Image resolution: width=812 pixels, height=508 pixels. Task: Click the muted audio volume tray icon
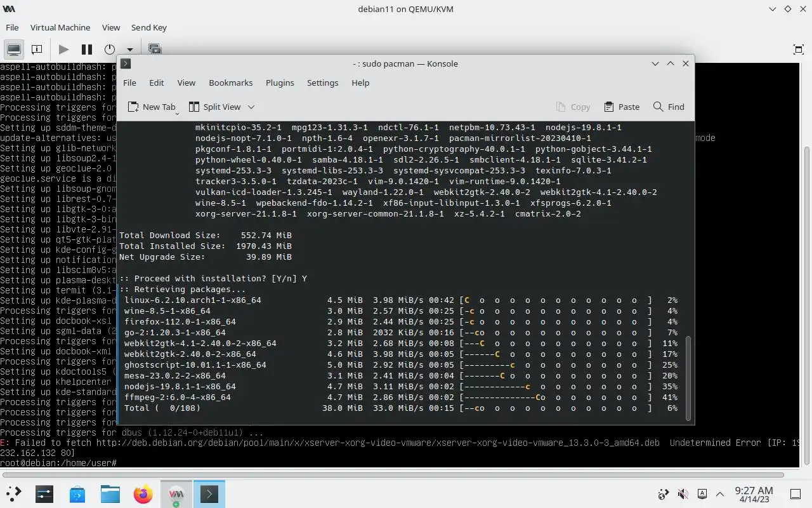683,494
